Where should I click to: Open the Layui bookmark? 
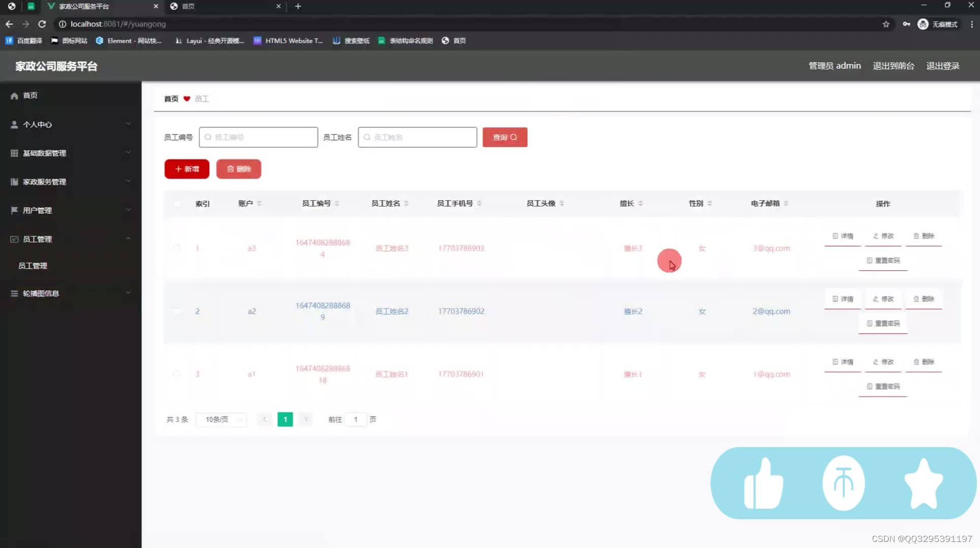point(209,41)
